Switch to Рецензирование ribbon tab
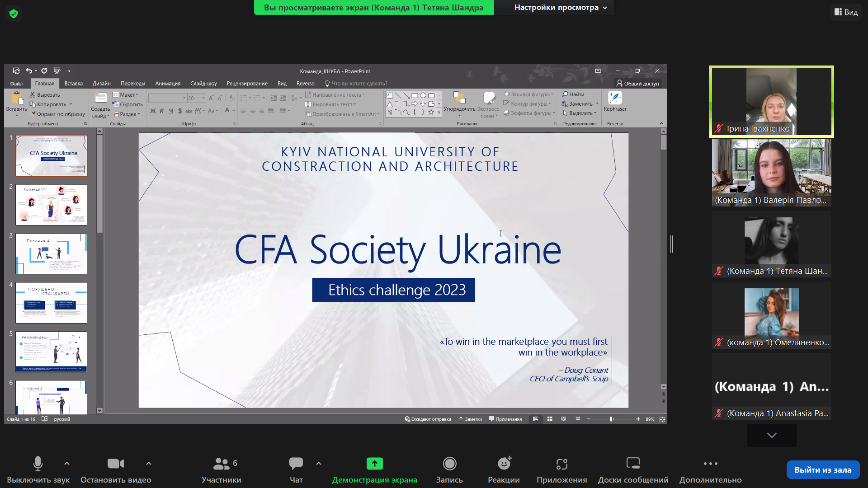The height and width of the screenshot is (488, 868). pyautogui.click(x=247, y=84)
